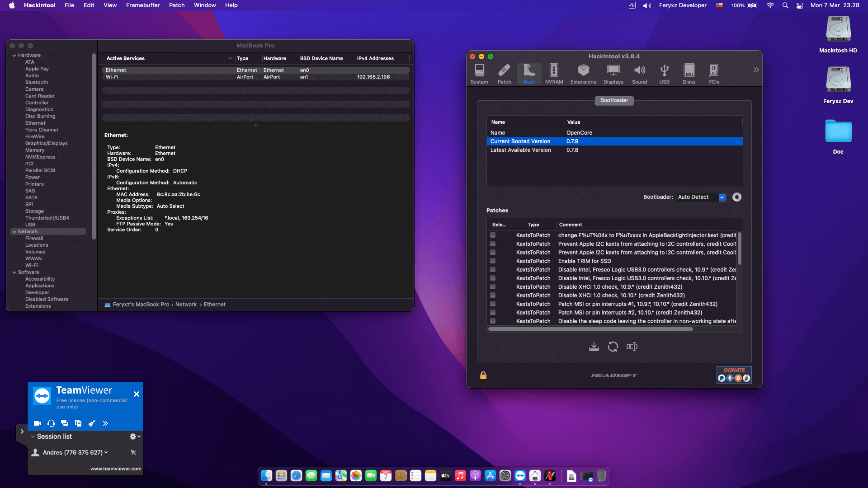The width and height of the screenshot is (868, 488).
Task: Collapse the TeamViewer side panel arrow
Action: (x=22, y=432)
